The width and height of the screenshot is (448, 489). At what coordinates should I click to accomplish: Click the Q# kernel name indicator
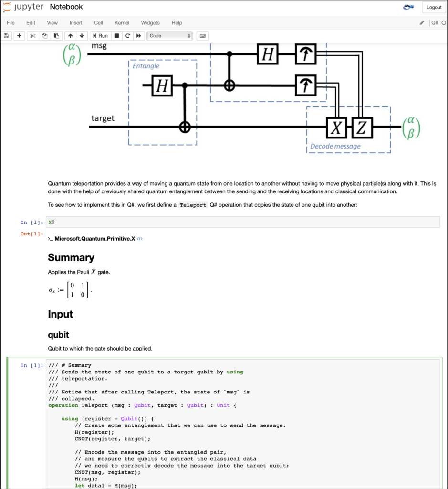[x=435, y=23]
